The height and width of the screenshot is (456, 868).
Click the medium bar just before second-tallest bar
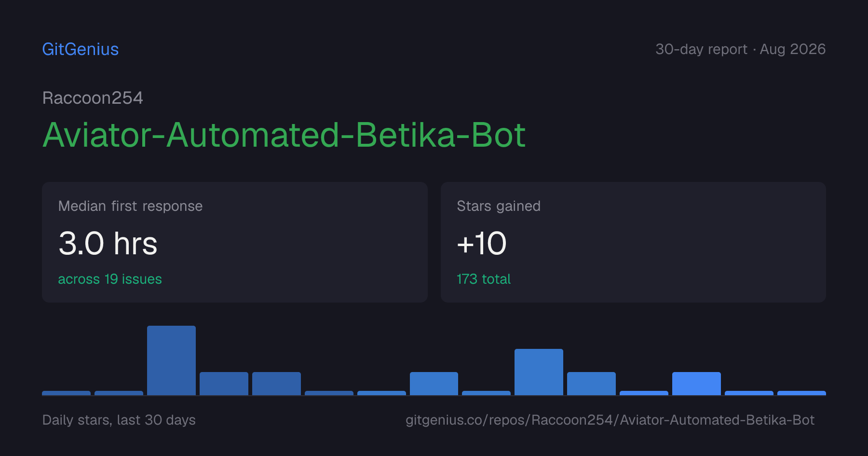point(434,384)
